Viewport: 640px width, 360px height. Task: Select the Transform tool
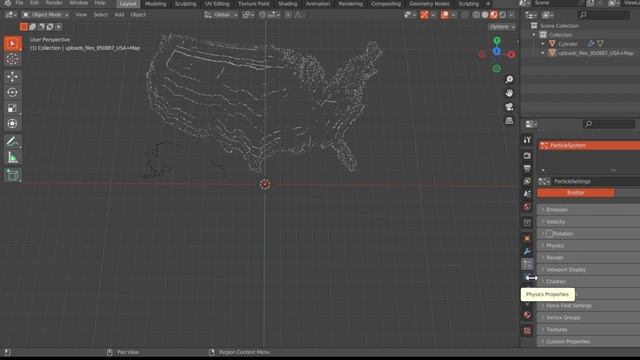point(12,124)
